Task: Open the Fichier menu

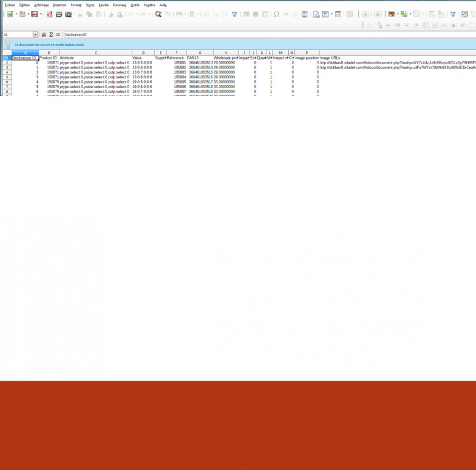Action: [x=9, y=5]
